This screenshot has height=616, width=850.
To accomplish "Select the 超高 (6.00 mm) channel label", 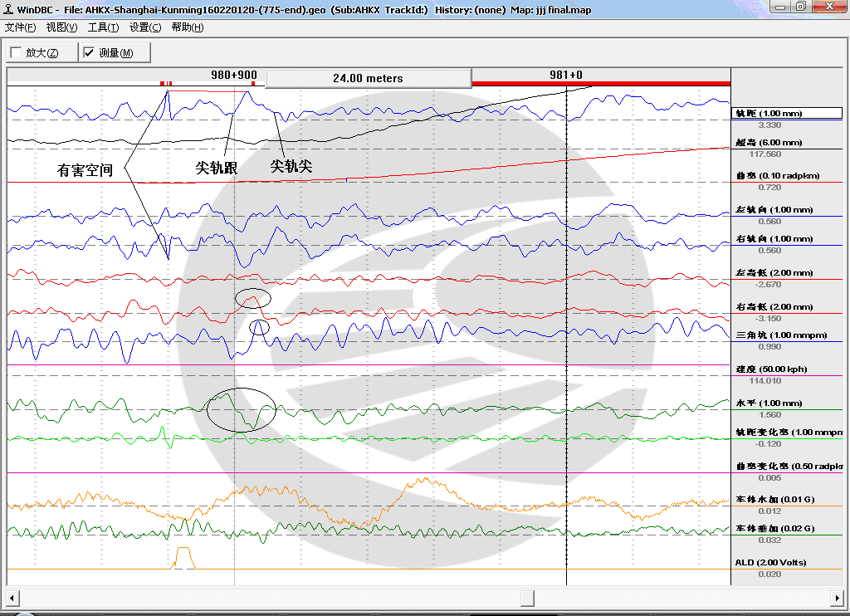I will (769, 143).
